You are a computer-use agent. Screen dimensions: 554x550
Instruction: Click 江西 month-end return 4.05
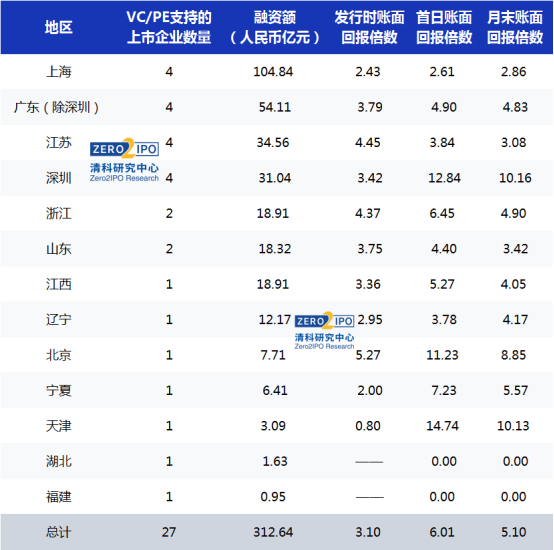tap(513, 284)
